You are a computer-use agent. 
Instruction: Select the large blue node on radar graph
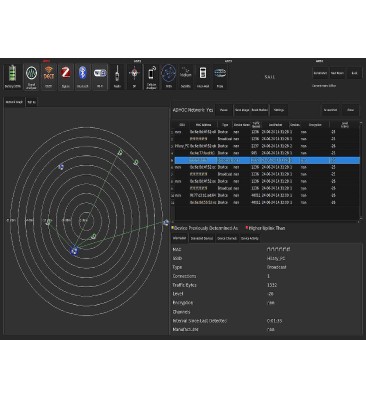(x=74, y=251)
